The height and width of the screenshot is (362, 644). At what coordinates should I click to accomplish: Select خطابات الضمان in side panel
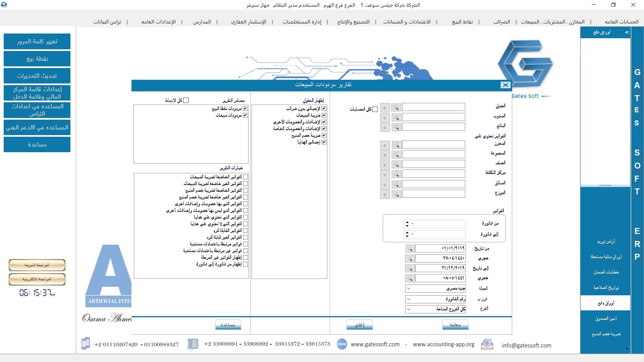(606, 272)
